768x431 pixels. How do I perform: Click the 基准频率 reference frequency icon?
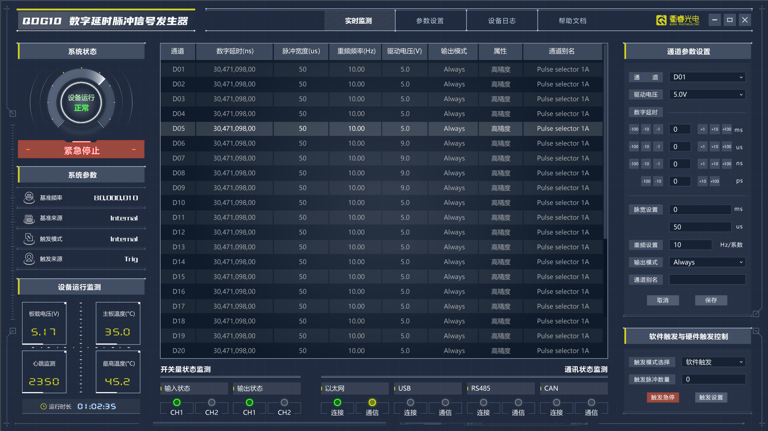[x=29, y=198]
